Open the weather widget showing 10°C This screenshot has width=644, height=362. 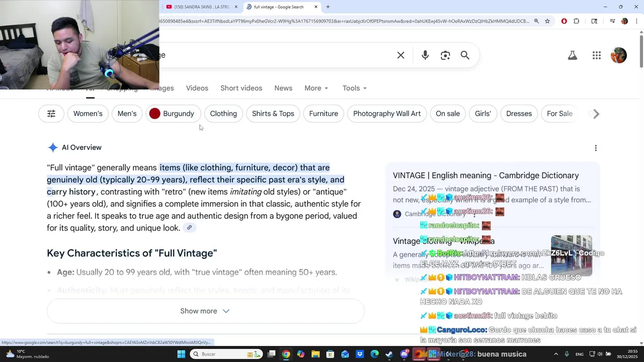coord(26,354)
